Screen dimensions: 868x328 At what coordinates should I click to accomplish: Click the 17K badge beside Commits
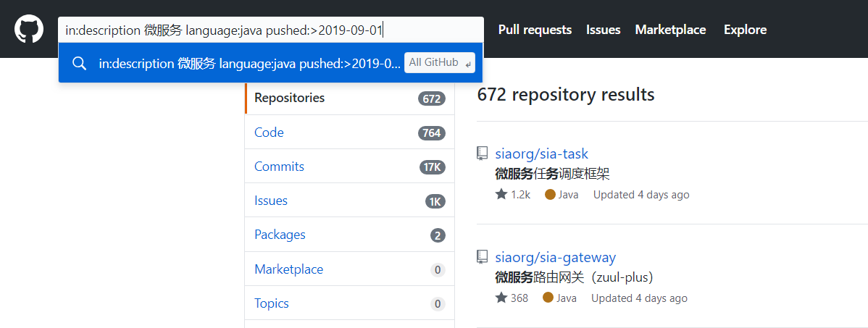433,167
